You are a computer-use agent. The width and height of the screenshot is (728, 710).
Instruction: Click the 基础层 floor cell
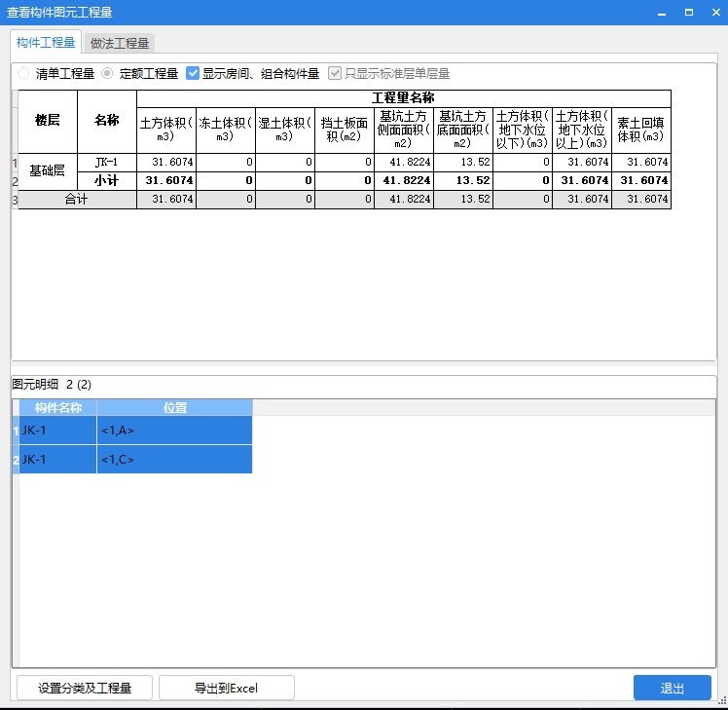48,171
